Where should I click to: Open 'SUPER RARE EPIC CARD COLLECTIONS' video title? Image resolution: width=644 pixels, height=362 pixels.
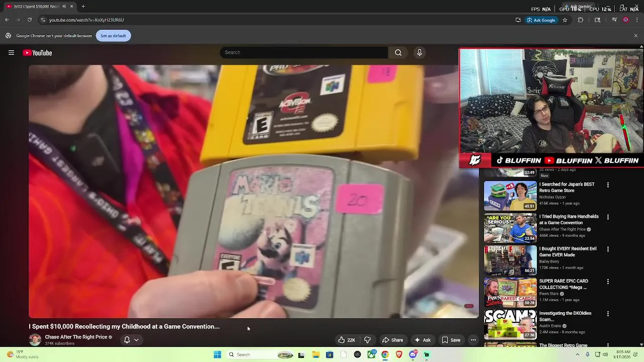tap(563, 284)
